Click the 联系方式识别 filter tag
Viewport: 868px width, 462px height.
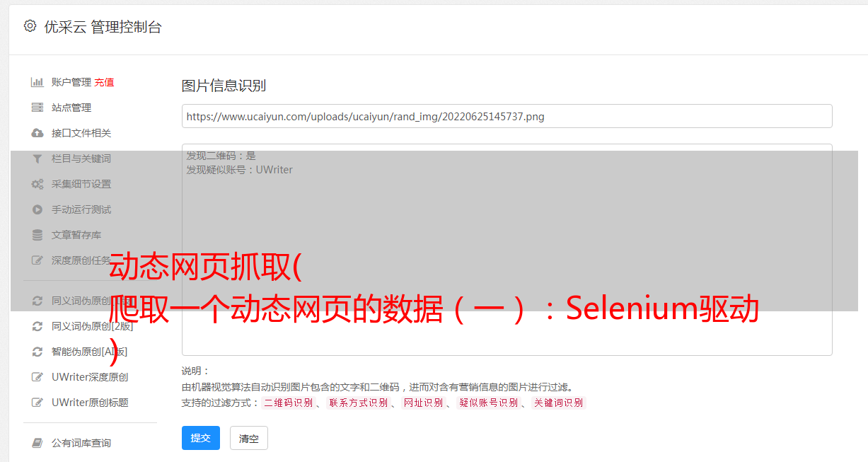[x=358, y=403]
